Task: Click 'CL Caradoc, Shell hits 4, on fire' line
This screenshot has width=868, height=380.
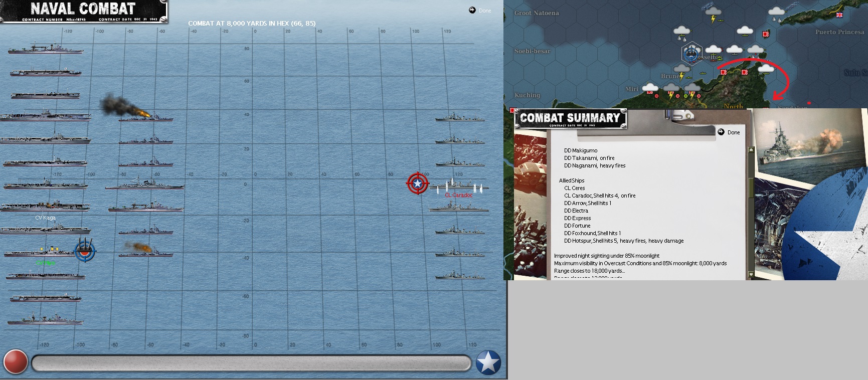Action: [x=600, y=196]
